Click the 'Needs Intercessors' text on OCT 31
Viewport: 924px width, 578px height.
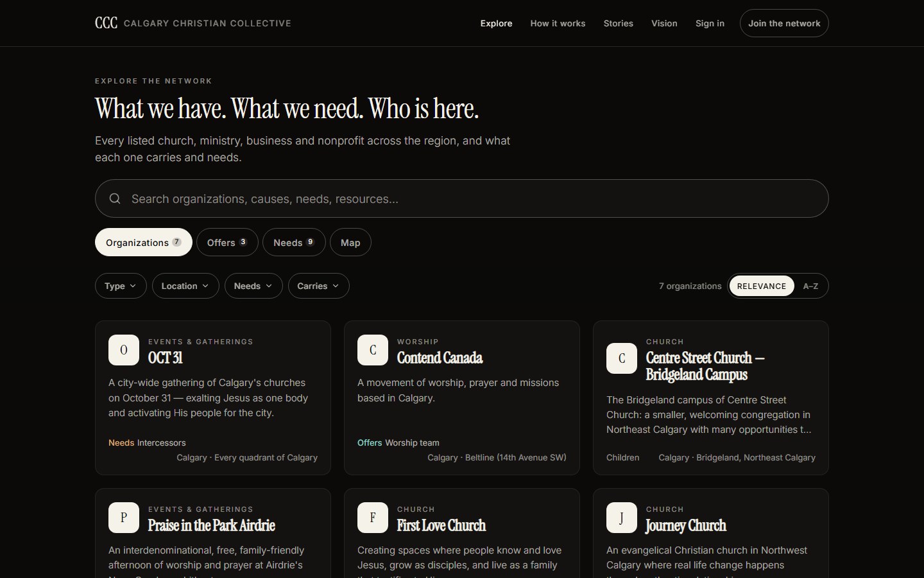147,442
